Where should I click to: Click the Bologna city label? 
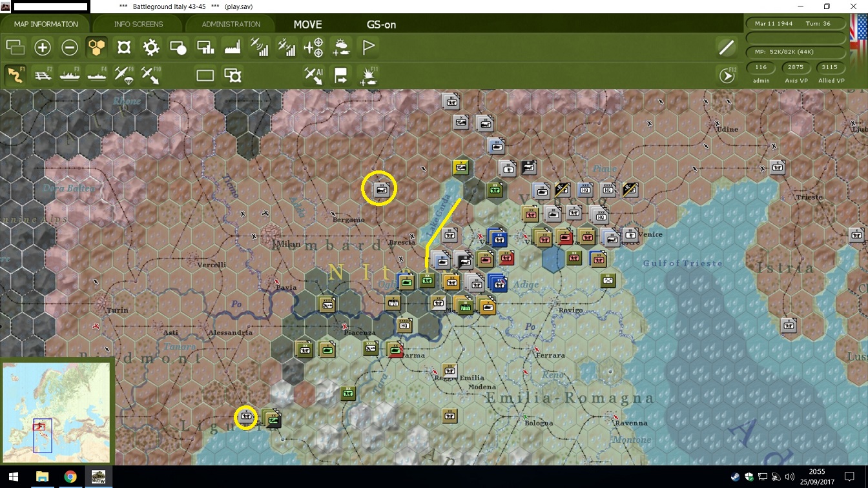click(539, 423)
